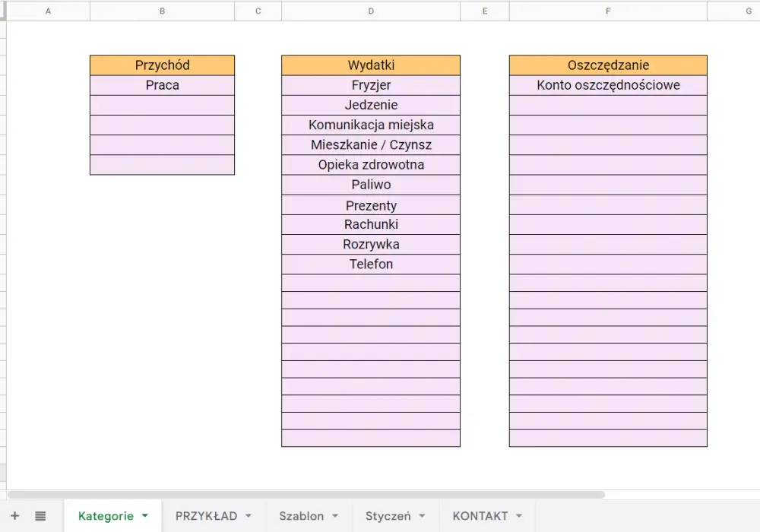
Task: Select column A header
Action: 48,11
